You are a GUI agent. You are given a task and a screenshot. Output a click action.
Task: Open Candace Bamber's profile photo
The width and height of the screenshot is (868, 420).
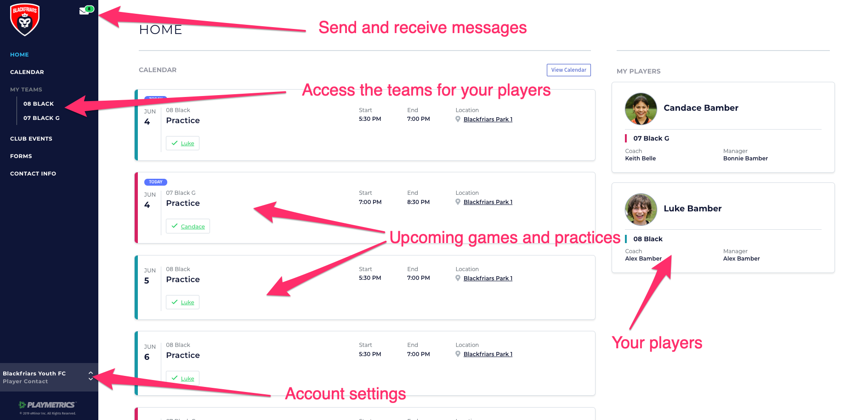click(641, 109)
